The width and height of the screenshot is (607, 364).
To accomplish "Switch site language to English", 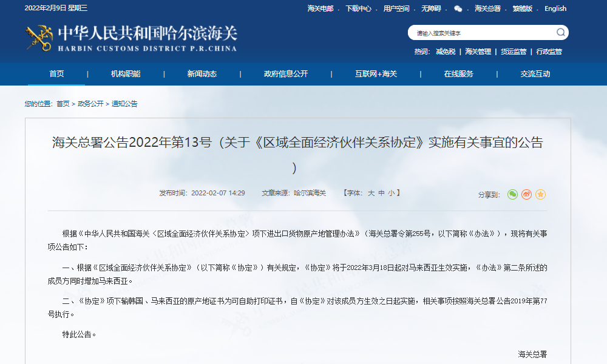I will coord(555,8).
